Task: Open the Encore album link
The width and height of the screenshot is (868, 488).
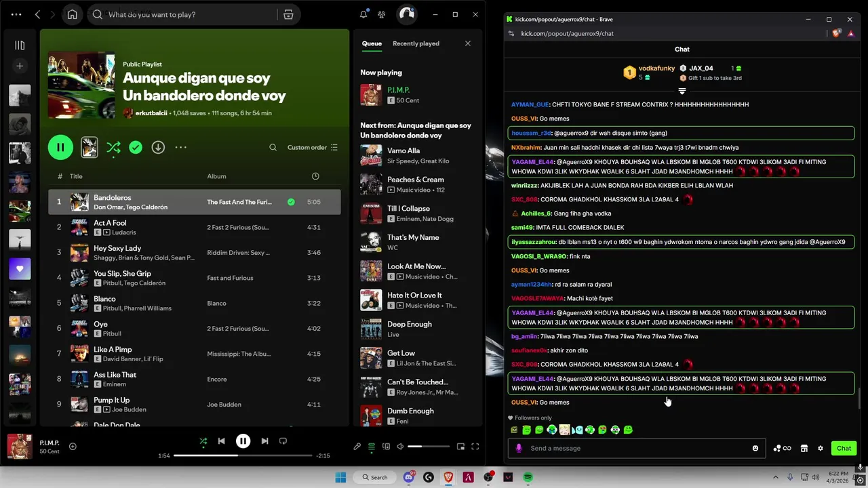Action: (x=217, y=379)
